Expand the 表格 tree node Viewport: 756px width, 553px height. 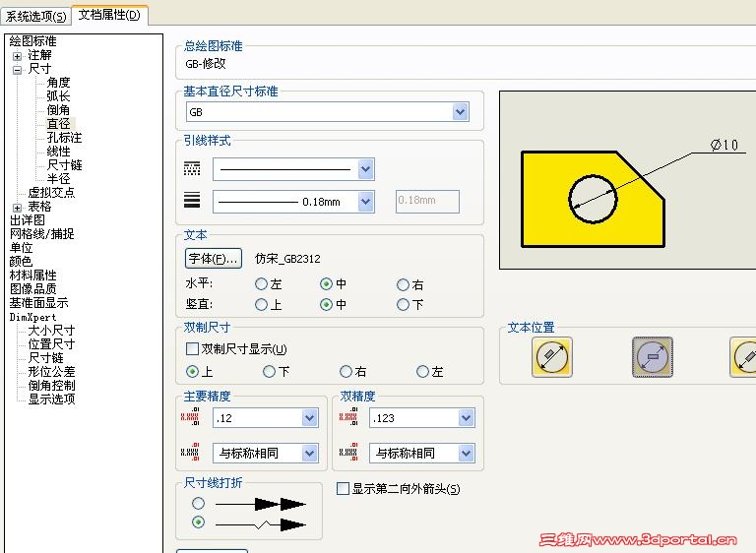pyautogui.click(x=18, y=208)
